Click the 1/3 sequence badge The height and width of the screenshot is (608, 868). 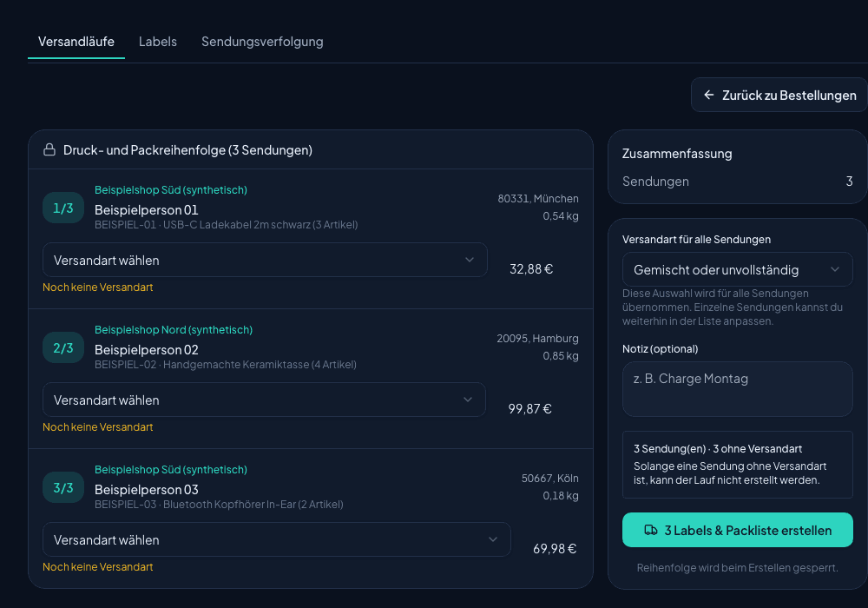pyautogui.click(x=63, y=208)
